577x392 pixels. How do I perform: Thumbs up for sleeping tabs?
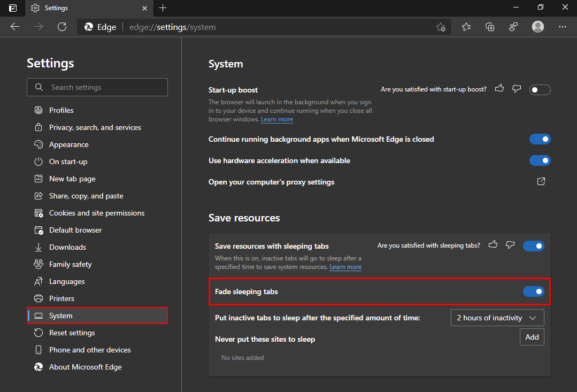(493, 244)
